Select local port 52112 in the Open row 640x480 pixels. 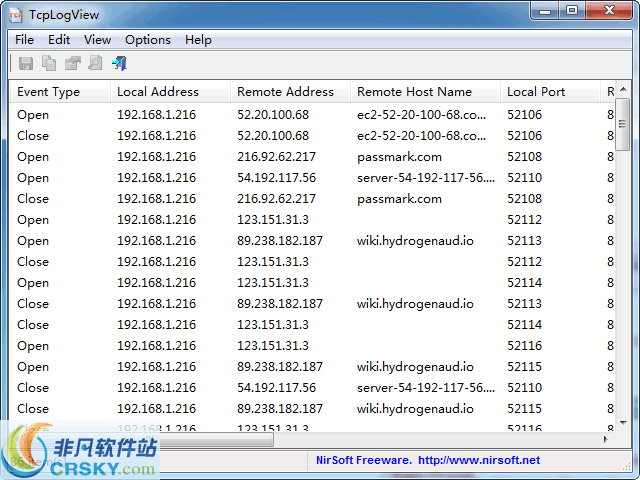524,220
